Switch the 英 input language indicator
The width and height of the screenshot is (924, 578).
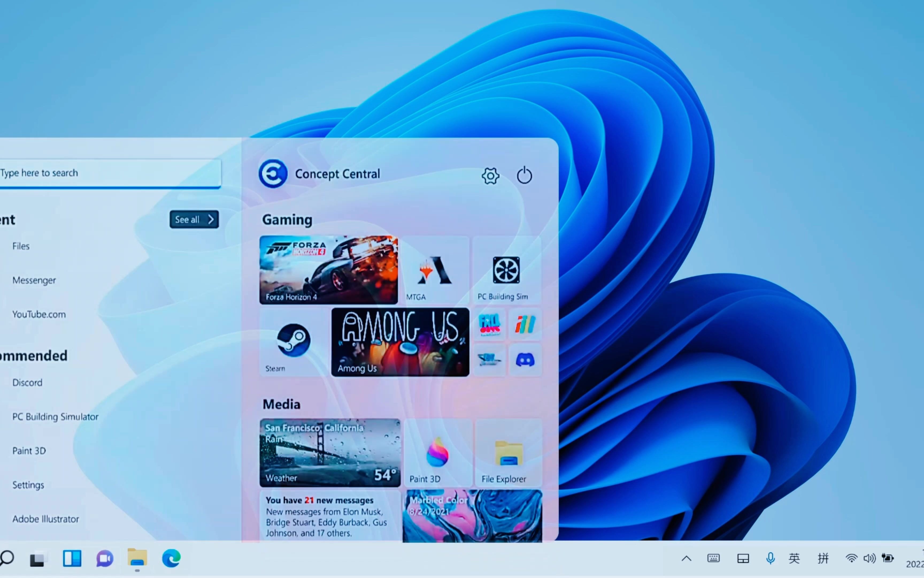tap(794, 558)
